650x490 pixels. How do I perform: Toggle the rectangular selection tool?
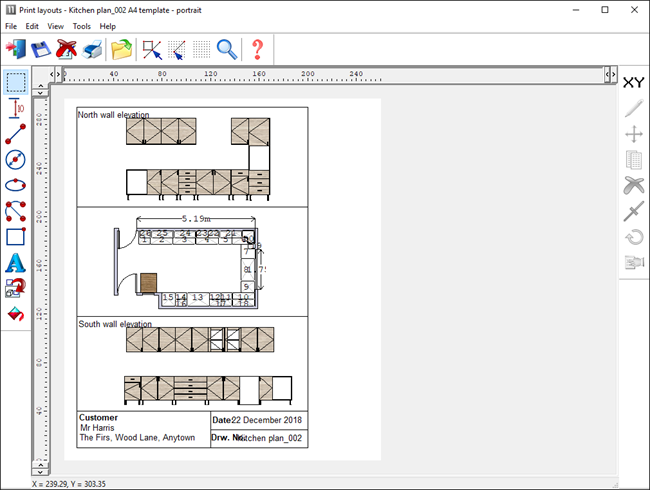pyautogui.click(x=15, y=81)
